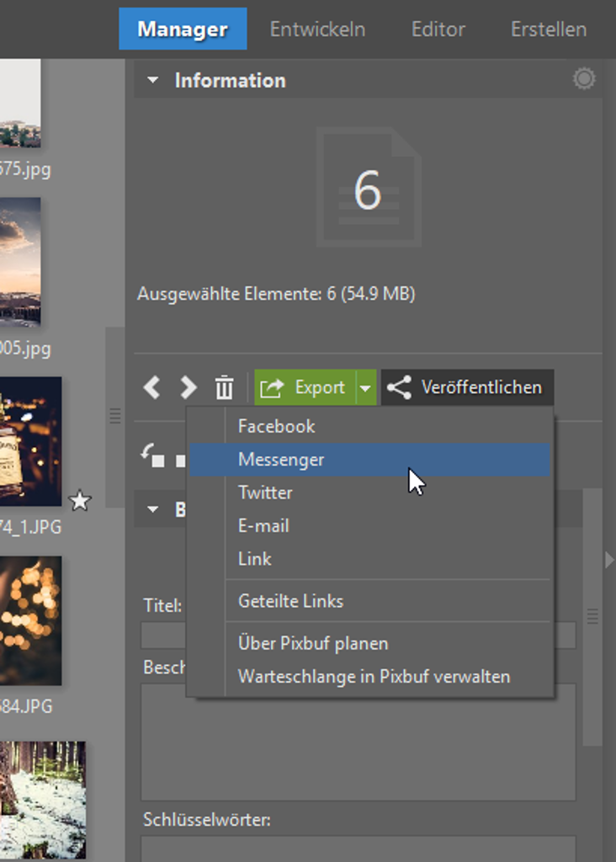Click the next item arrow icon
Screen dimensions: 616x862
pos(188,387)
